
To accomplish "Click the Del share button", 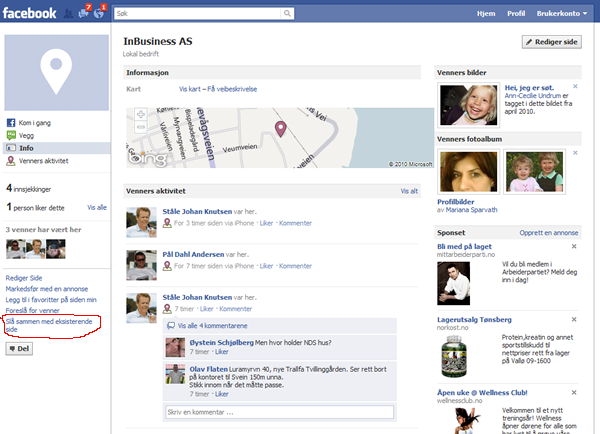I will (x=19, y=349).
